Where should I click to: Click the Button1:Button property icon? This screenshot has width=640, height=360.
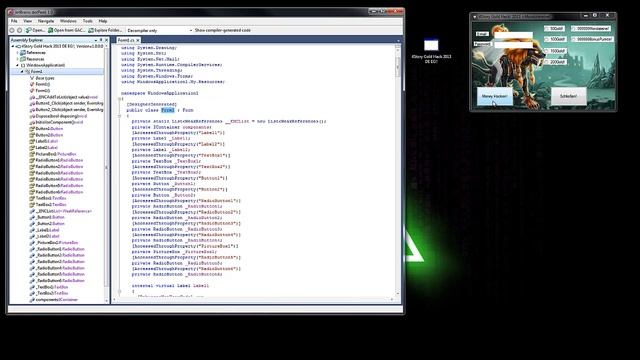point(32,129)
